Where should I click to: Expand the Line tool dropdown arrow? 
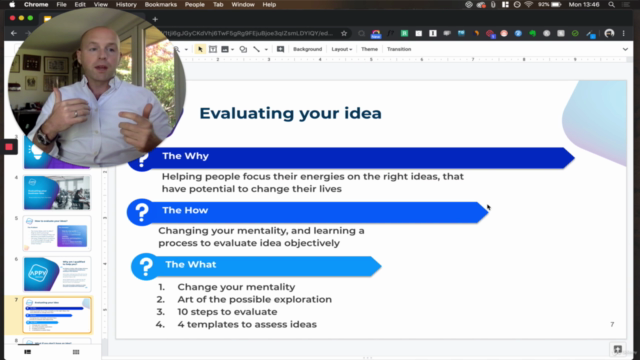point(266,49)
